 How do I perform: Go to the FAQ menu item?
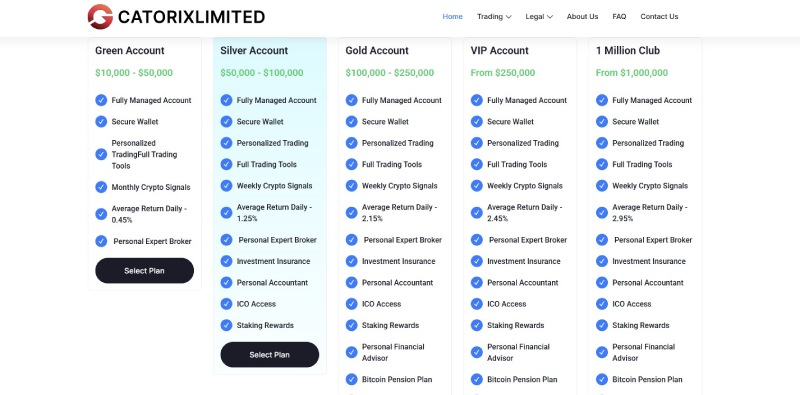619,16
